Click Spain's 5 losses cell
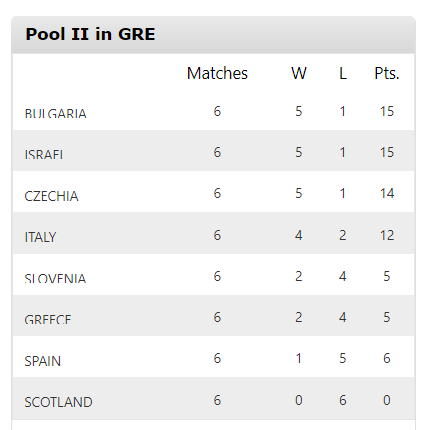This screenshot has width=427, height=430. pyautogui.click(x=343, y=358)
